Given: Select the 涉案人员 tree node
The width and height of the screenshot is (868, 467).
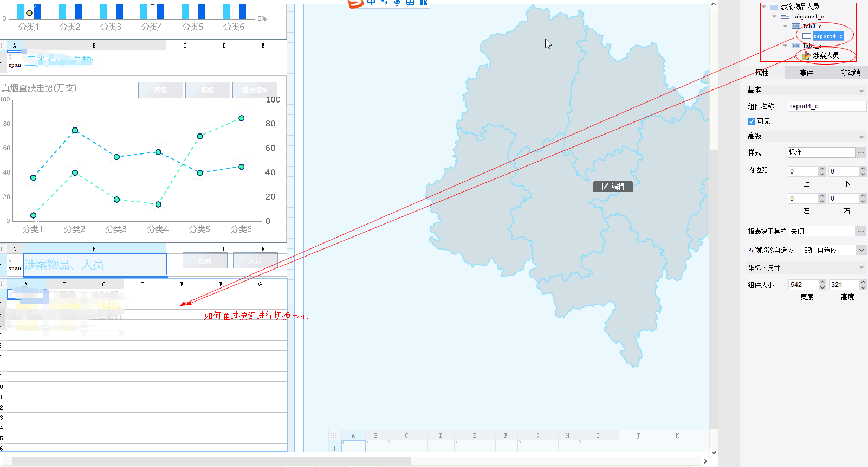Looking at the screenshot, I should coord(826,55).
